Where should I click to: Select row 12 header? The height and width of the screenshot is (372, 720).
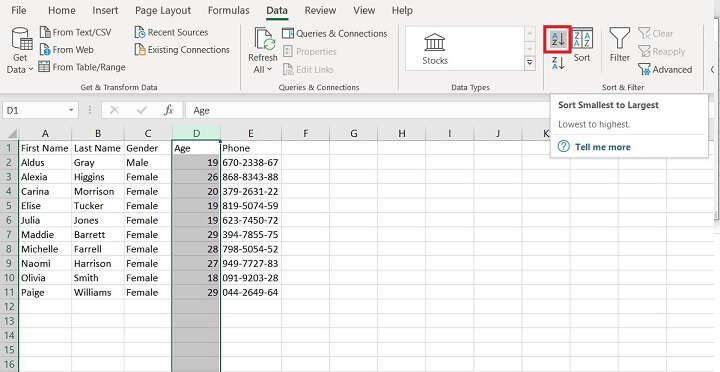pyautogui.click(x=9, y=306)
